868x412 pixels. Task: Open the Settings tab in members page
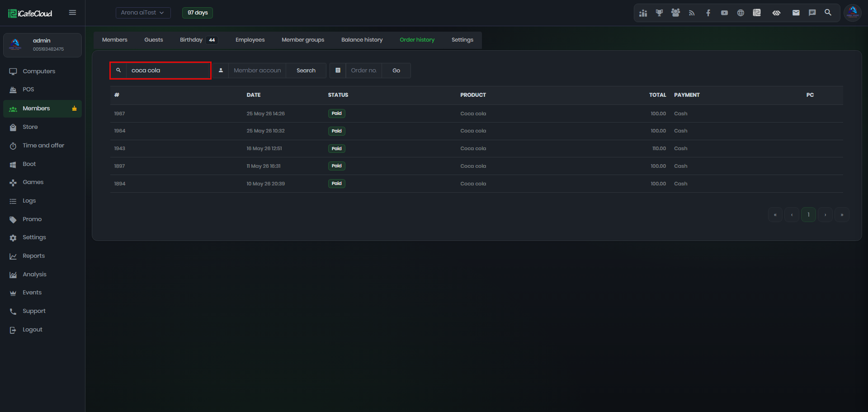point(462,40)
